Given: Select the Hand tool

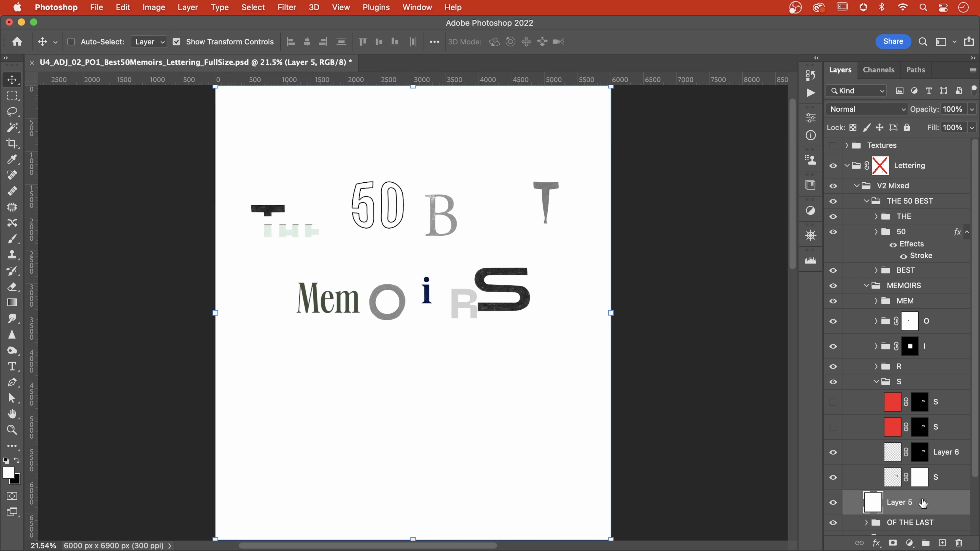Looking at the screenshot, I should [12, 414].
